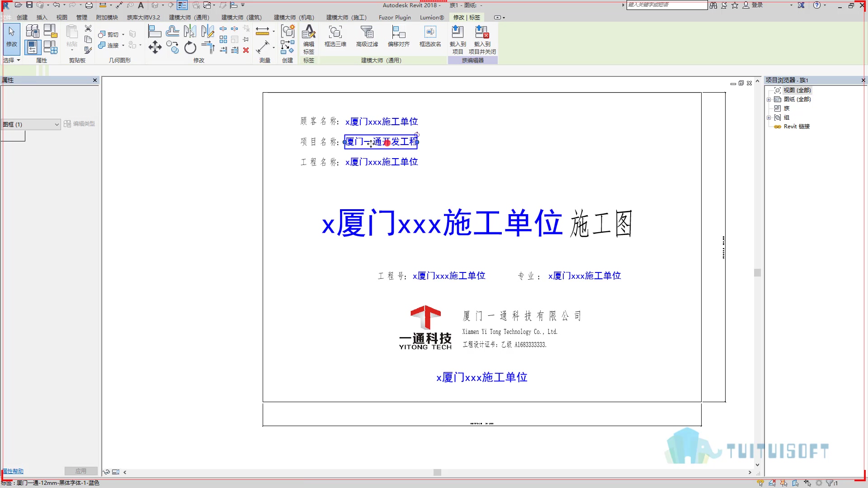Open the 管理 ribbon tab
The width and height of the screenshot is (868, 488).
tap(82, 18)
